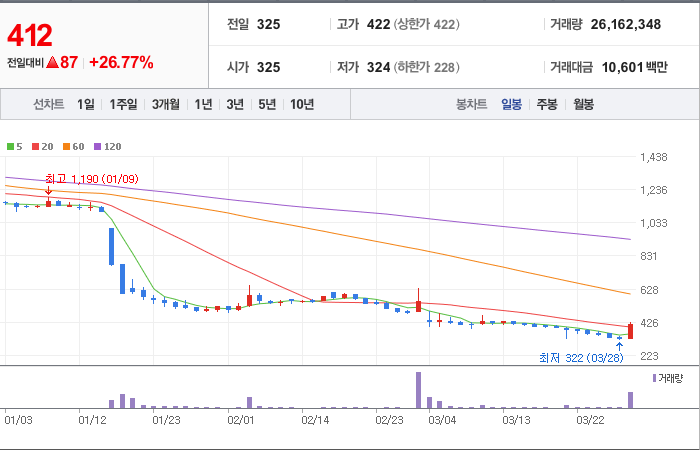
Task: Click the 02/14 date axis label
Action: [315, 420]
